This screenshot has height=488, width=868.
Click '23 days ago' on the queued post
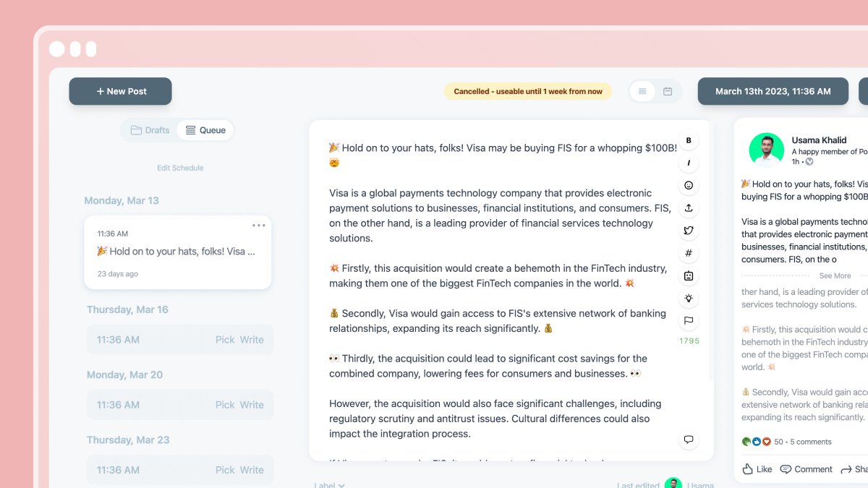coord(118,274)
